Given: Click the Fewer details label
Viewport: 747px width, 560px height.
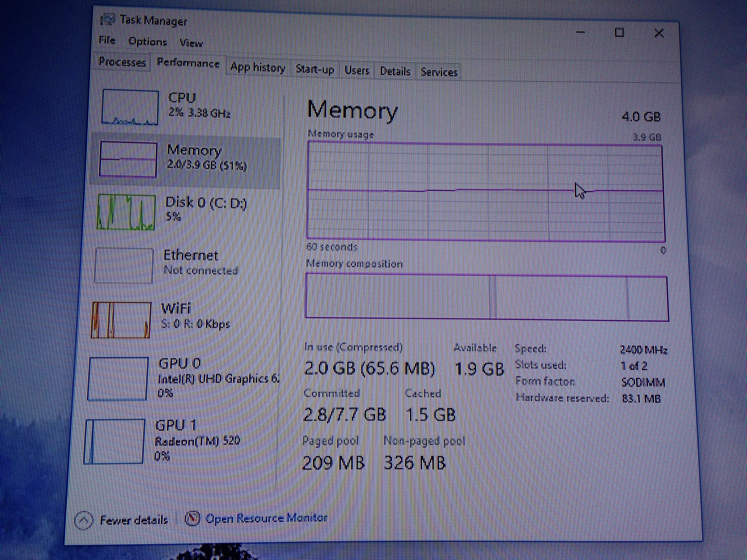Looking at the screenshot, I should point(134,520).
